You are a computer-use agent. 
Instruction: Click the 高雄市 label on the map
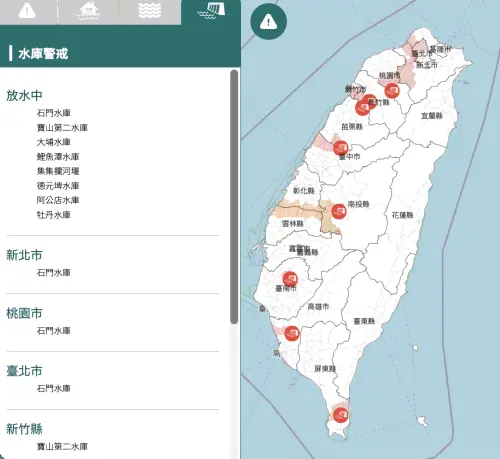(x=318, y=307)
